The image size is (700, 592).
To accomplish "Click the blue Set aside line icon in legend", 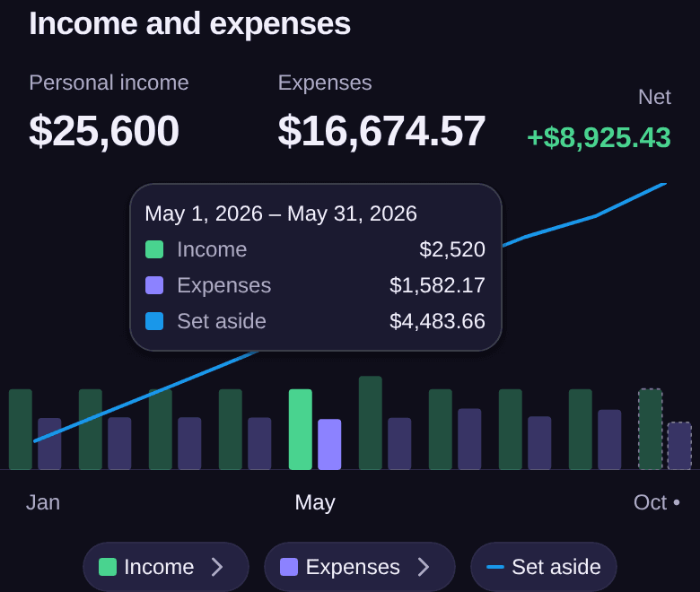I will pyautogui.click(x=495, y=567).
